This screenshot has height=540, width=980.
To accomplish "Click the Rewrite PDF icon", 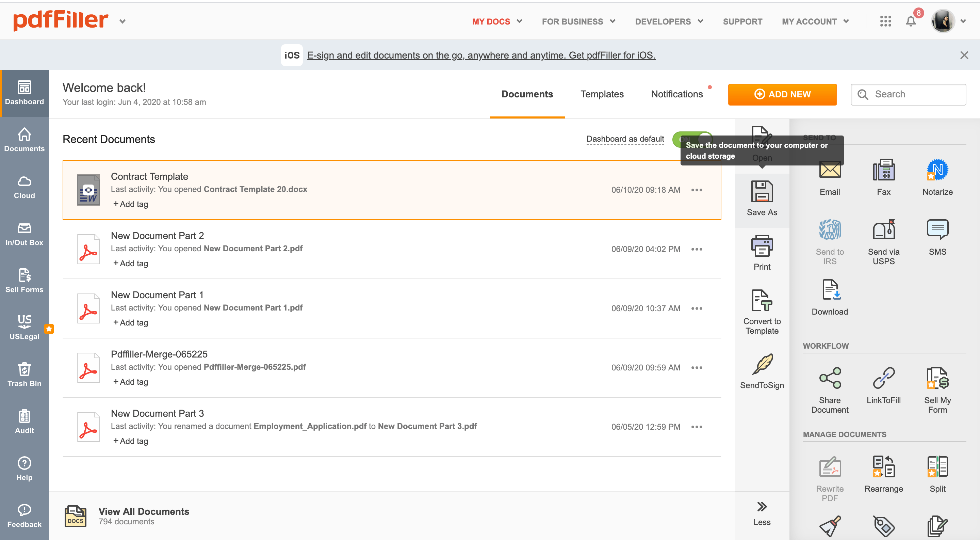I will coord(830,466).
